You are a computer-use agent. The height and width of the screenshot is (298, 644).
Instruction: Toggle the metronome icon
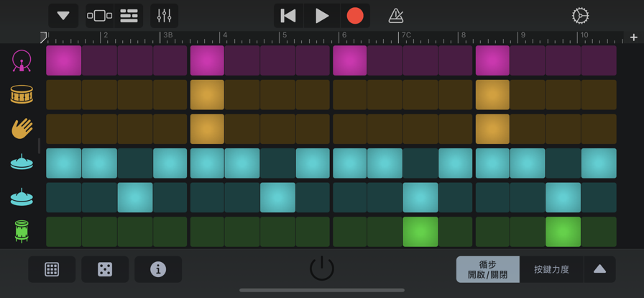point(395,16)
